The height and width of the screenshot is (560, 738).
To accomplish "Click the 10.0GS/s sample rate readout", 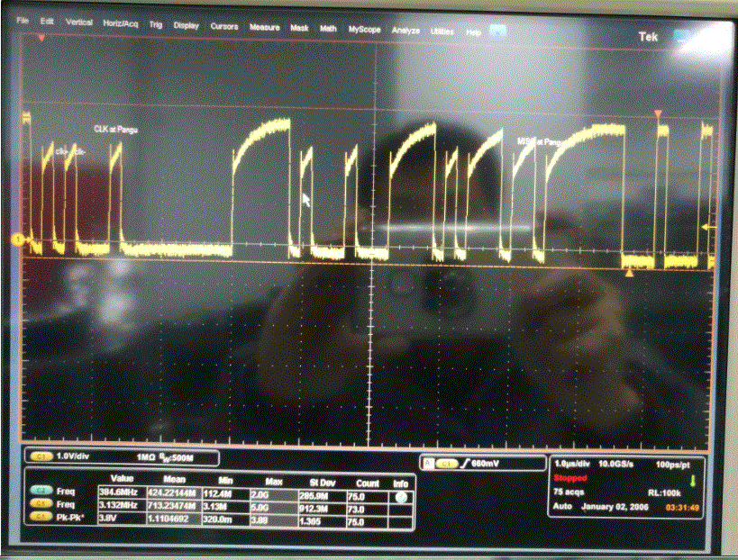I will [615, 465].
